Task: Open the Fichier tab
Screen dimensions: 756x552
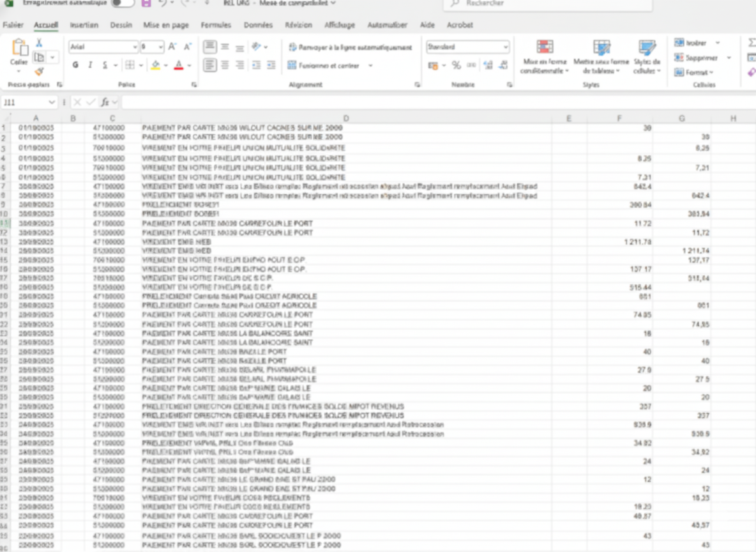Action: click(x=13, y=25)
